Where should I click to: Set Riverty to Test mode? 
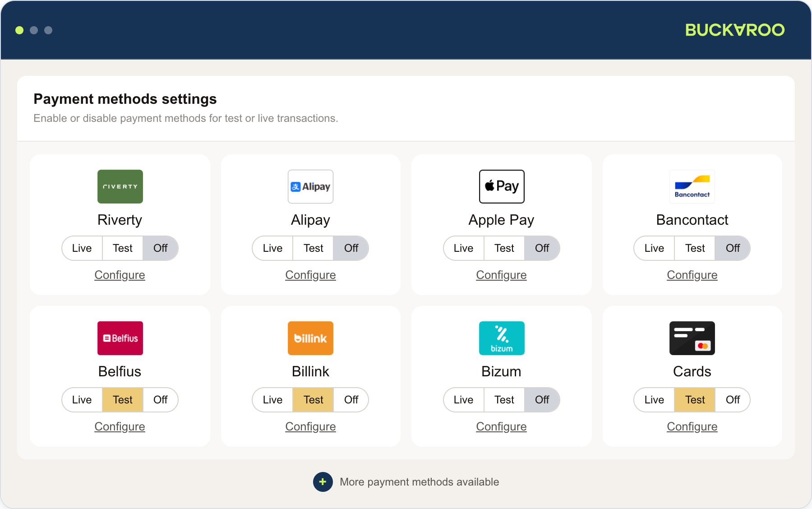[123, 248]
